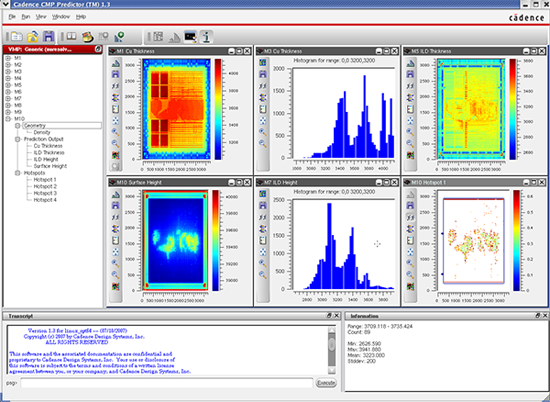Switch M7 ILD Height histogram to map view
The height and width of the screenshot is (402, 550).
[263, 194]
